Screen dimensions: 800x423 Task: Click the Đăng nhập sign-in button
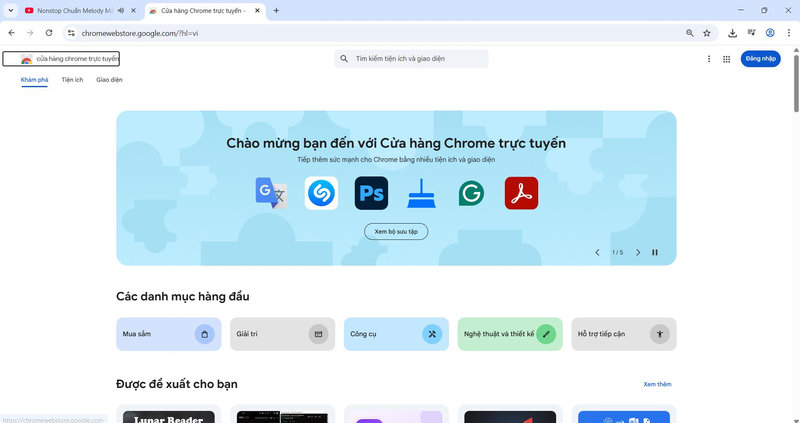[760, 59]
